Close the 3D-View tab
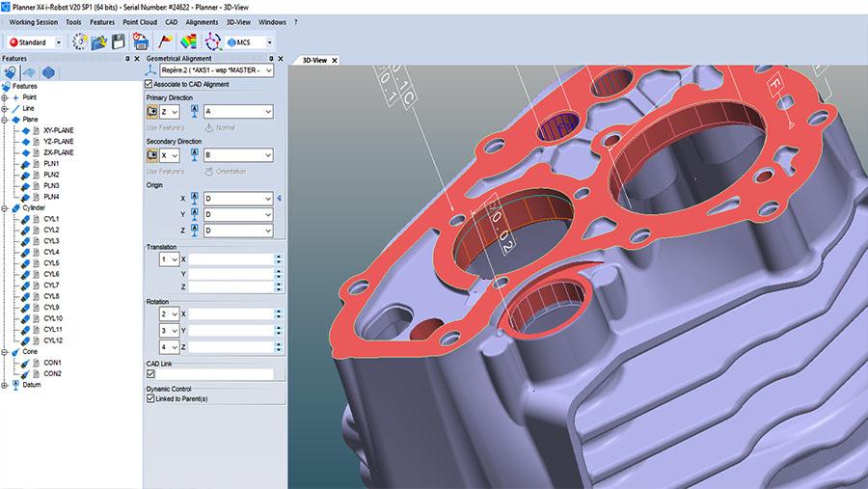This screenshot has height=489, width=868. click(x=335, y=60)
